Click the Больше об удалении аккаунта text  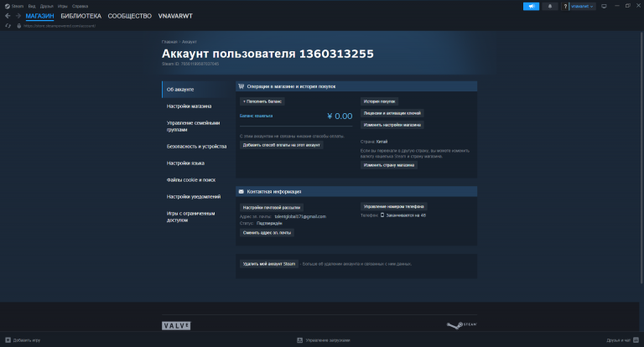[357, 264]
